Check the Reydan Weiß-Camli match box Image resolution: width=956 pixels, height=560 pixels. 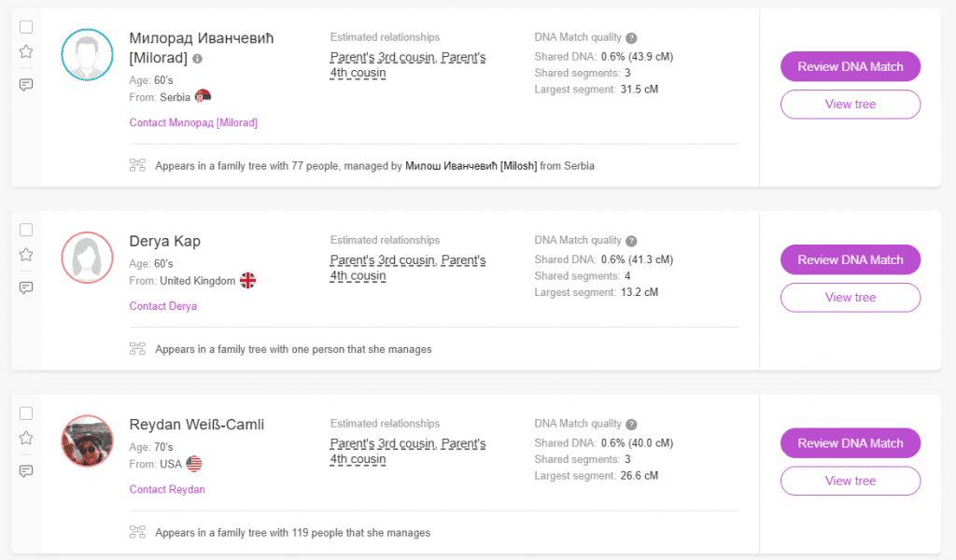pos(26,413)
